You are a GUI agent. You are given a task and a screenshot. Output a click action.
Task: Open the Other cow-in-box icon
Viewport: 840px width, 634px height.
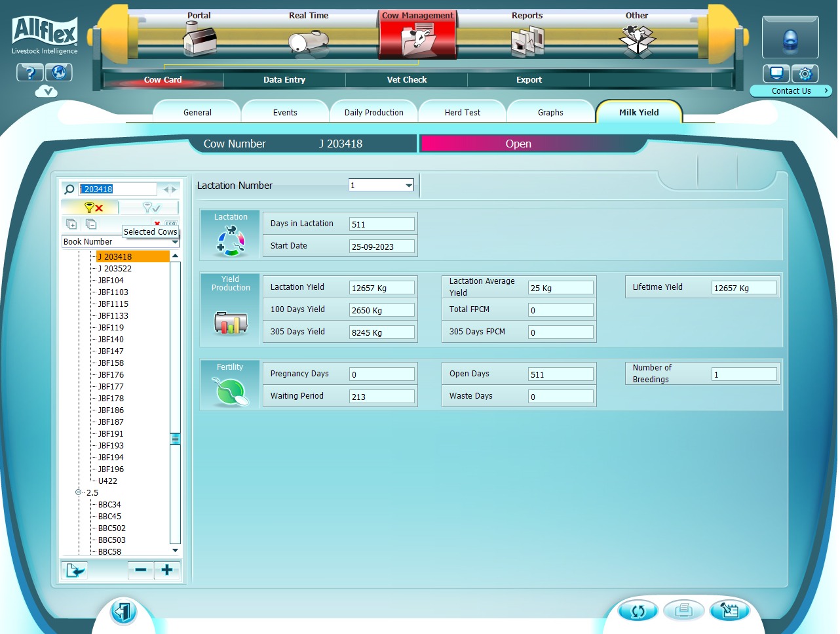click(x=636, y=41)
